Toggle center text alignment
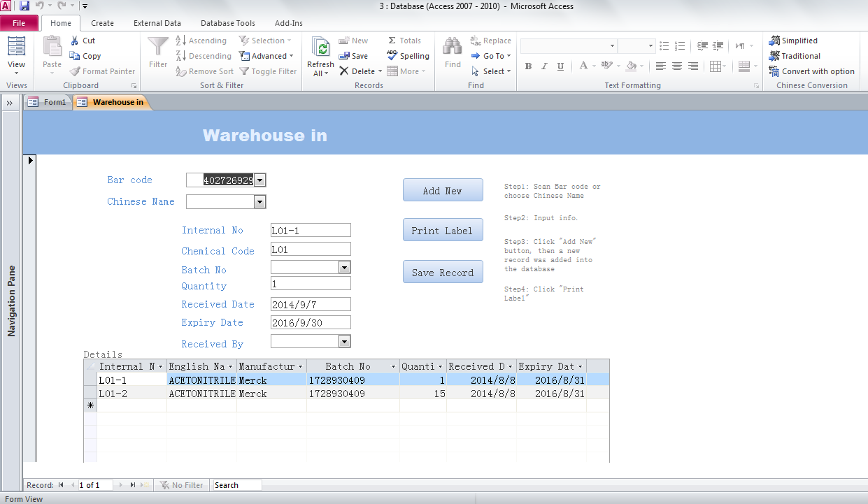868x504 pixels. pos(677,66)
